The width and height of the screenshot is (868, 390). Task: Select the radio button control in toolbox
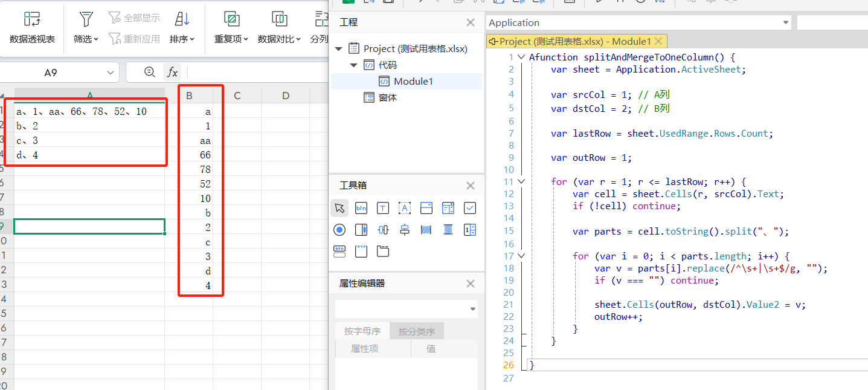click(339, 230)
